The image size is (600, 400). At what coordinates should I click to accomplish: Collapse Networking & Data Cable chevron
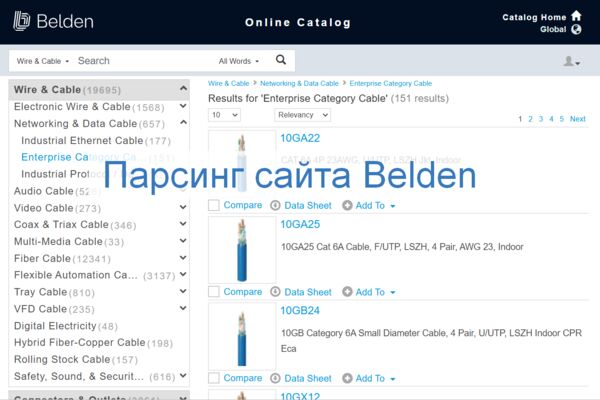(x=183, y=122)
